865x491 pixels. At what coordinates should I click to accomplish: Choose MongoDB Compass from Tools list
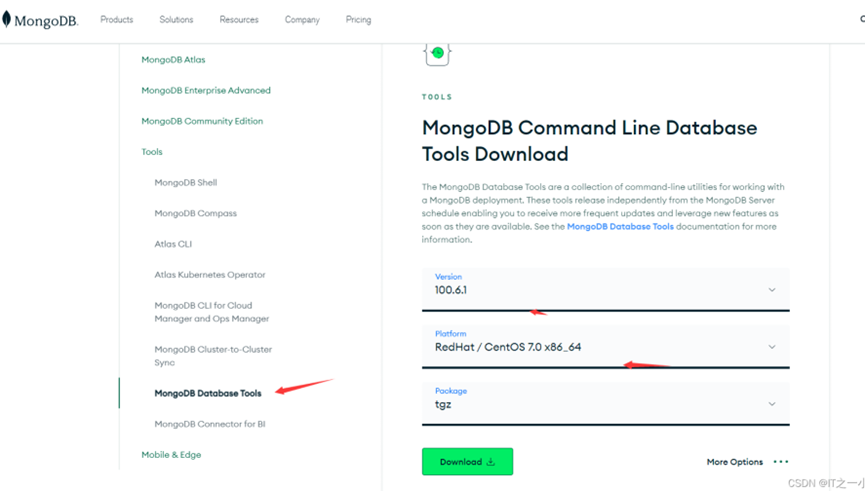click(x=195, y=214)
